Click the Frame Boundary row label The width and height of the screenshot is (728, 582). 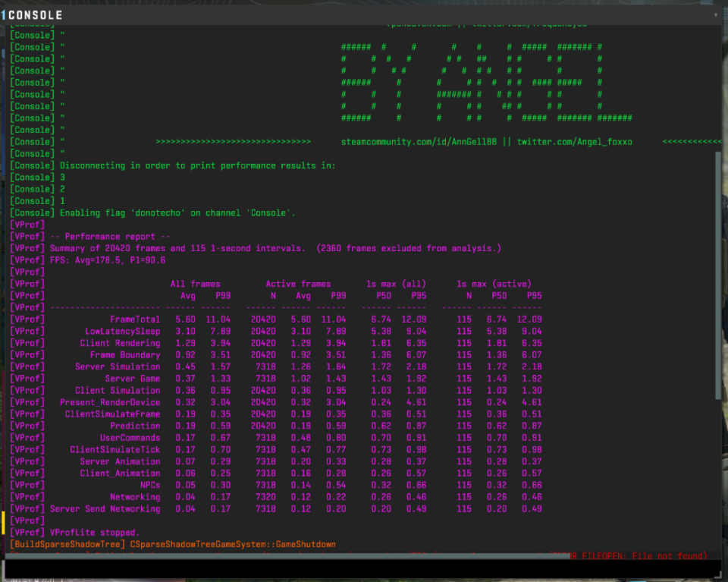pyautogui.click(x=125, y=355)
